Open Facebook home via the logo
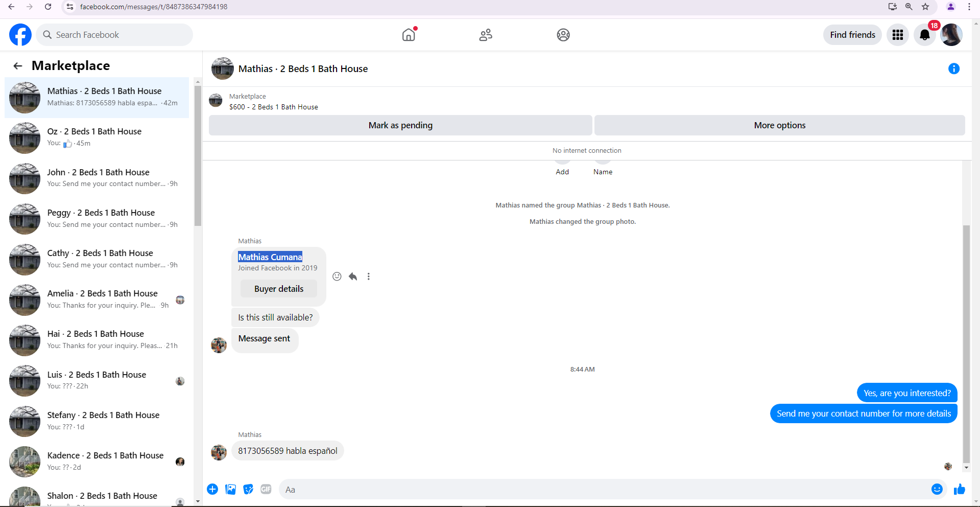Screen dimensions: 980x507 pyautogui.click(x=20, y=35)
